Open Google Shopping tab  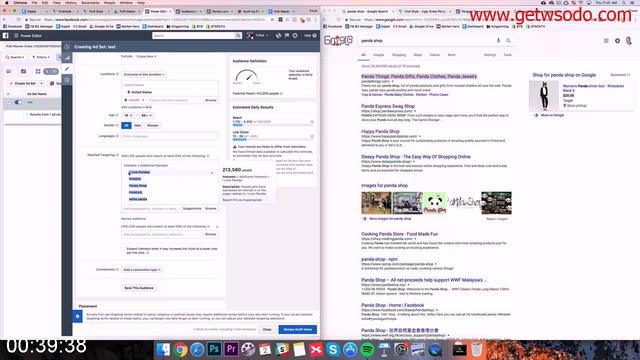(x=399, y=55)
